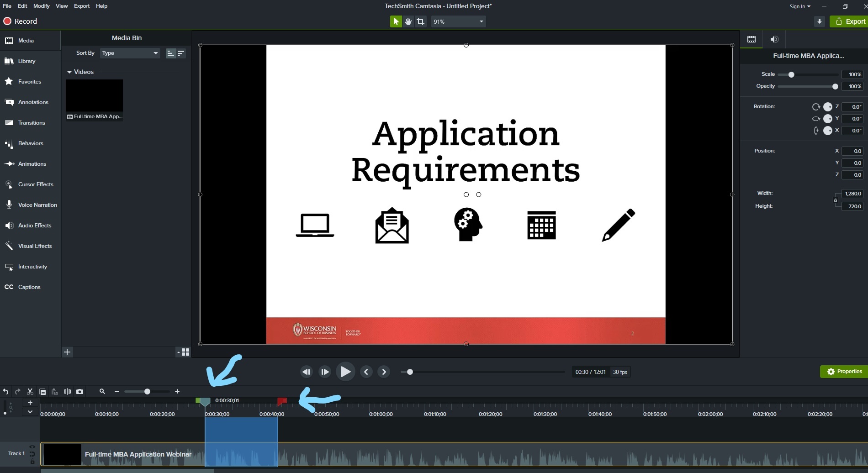Toggle the width-height aspect ratio lock

[x=836, y=200]
